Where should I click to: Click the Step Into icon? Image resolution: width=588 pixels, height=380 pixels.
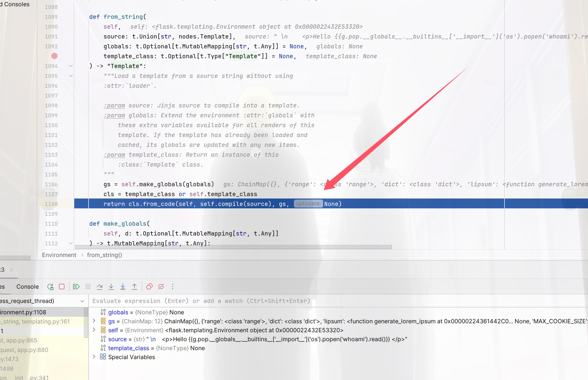point(111,287)
